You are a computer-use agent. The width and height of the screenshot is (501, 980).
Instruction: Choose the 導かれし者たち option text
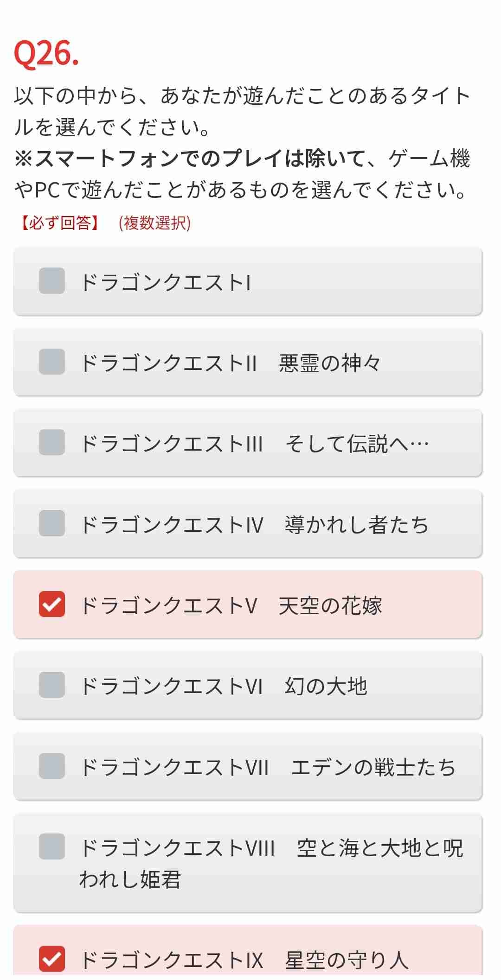click(x=356, y=525)
